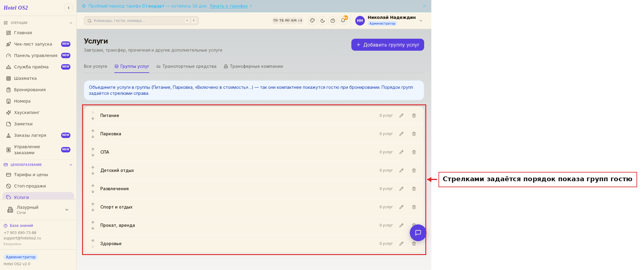Edit the Развлечения group
Screen dimensions: 644x270
[401, 189]
